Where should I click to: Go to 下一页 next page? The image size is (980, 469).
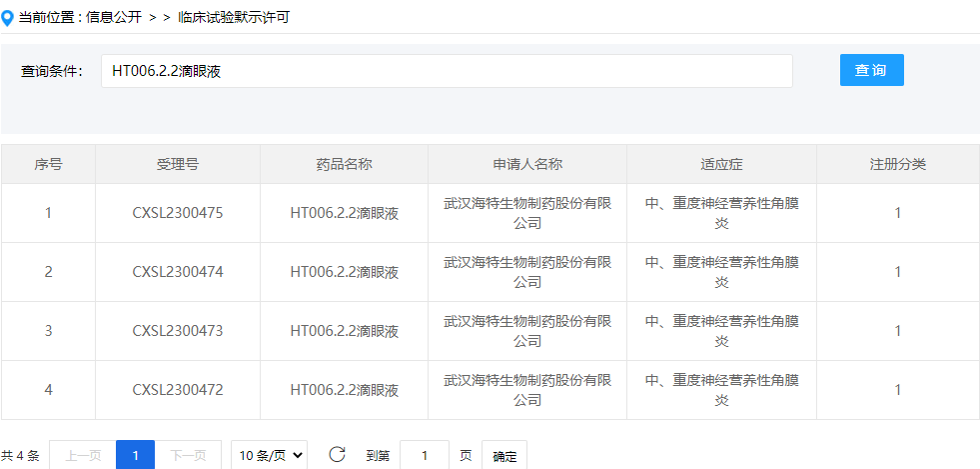(x=188, y=456)
